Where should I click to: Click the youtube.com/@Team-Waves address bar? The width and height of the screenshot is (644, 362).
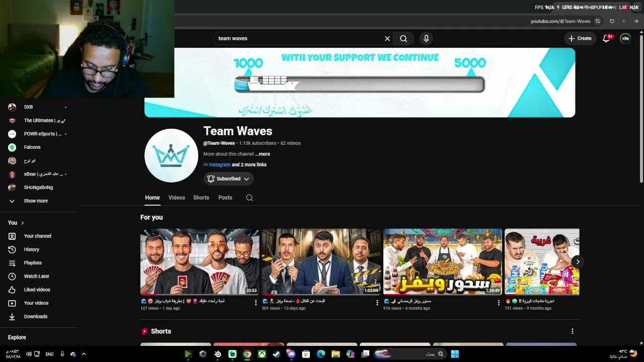pos(560,21)
